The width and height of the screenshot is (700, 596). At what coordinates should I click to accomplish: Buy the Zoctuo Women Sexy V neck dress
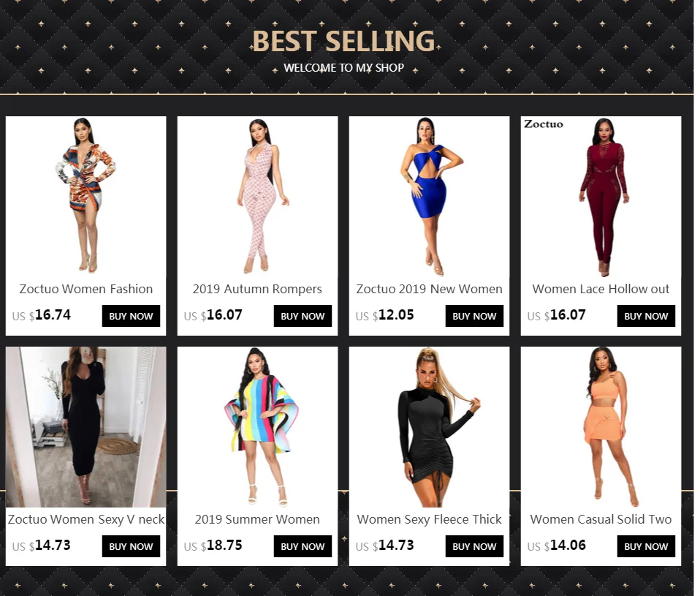131,546
